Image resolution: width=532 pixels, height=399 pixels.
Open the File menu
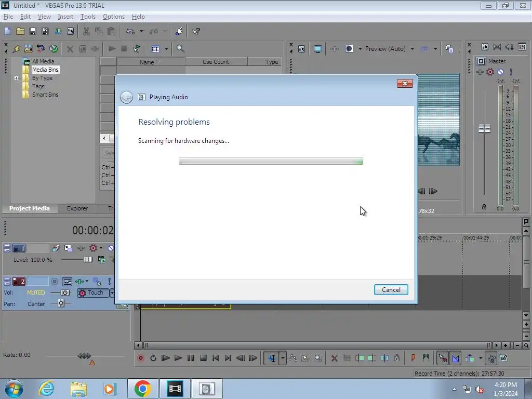8,17
